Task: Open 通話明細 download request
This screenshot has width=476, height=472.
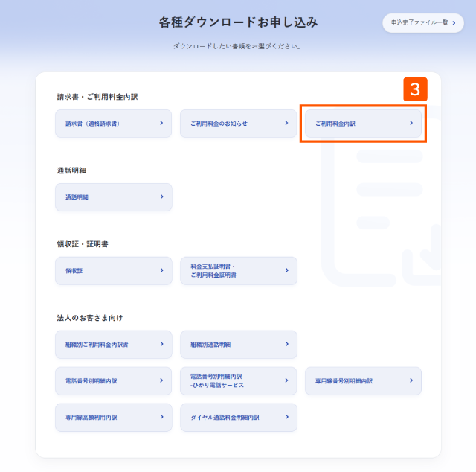Action: [114, 197]
